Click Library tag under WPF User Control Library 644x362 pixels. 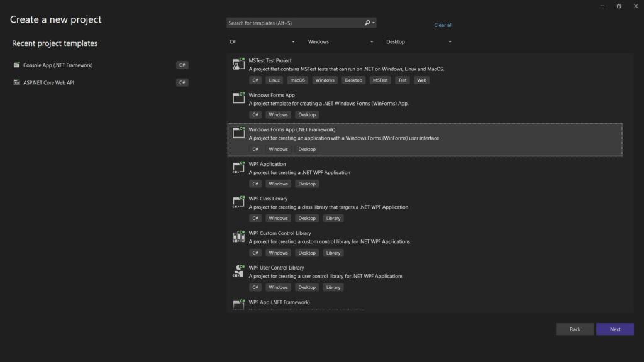coord(333,287)
